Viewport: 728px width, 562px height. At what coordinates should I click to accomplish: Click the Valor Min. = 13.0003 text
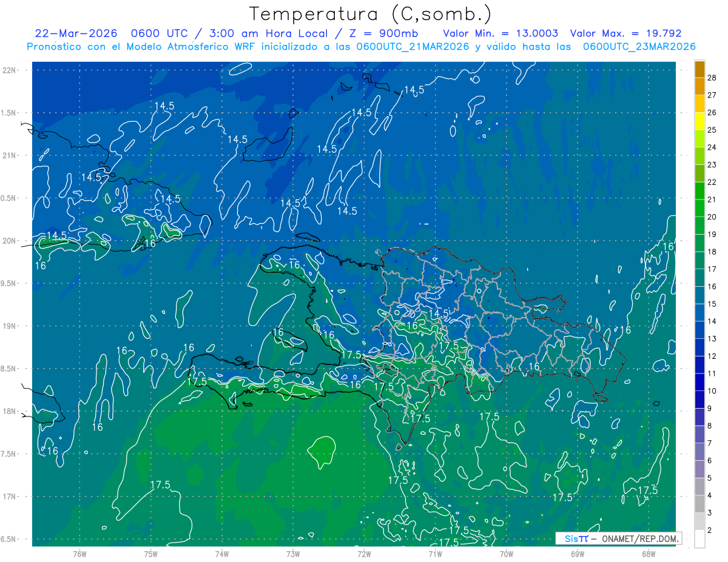tap(500, 33)
